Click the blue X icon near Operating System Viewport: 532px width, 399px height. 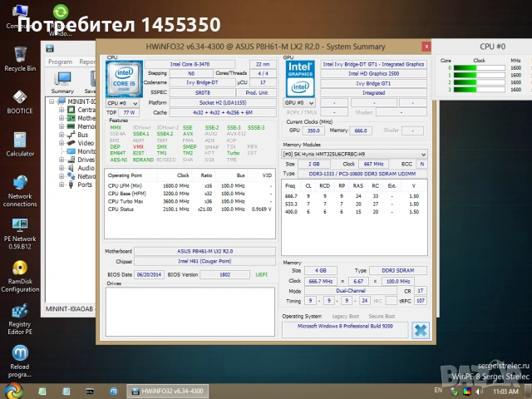point(421,330)
